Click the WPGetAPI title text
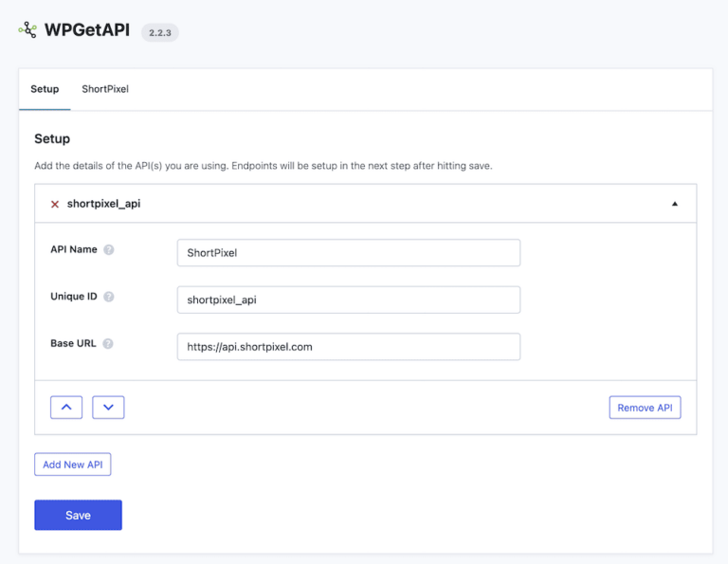This screenshot has width=728, height=564. point(87,30)
